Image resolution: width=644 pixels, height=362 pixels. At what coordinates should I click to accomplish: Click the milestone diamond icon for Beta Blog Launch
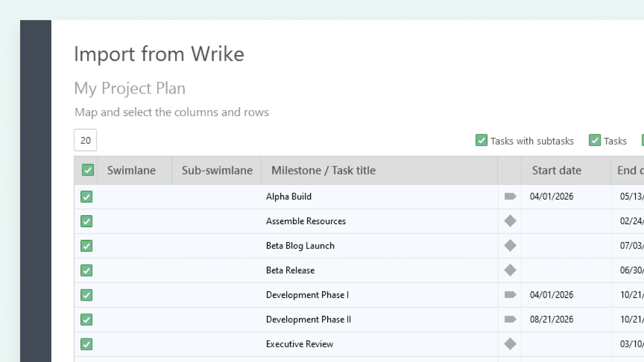point(510,246)
